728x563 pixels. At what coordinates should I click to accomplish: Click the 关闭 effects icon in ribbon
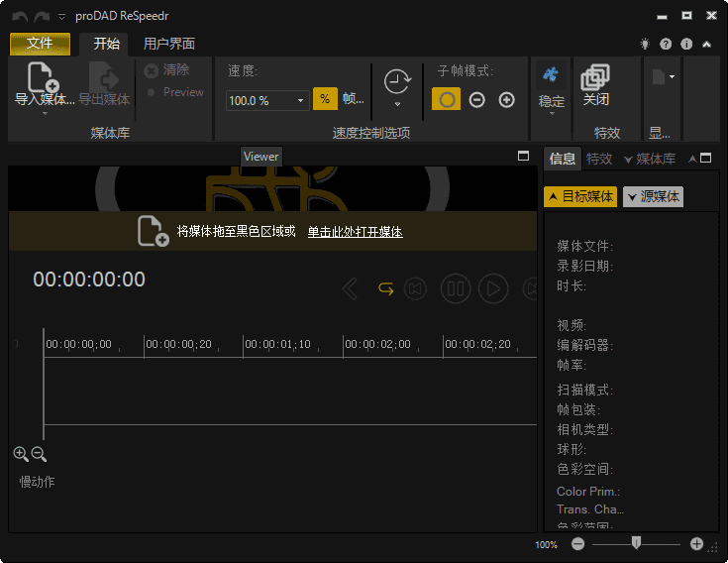coord(595,76)
